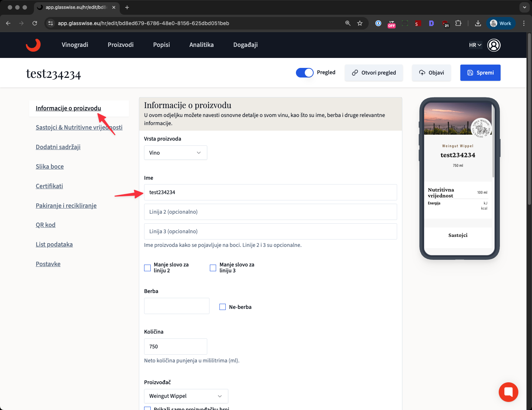The image size is (532, 410).
Task: Bookmark page with the star icon
Action: pos(360,23)
